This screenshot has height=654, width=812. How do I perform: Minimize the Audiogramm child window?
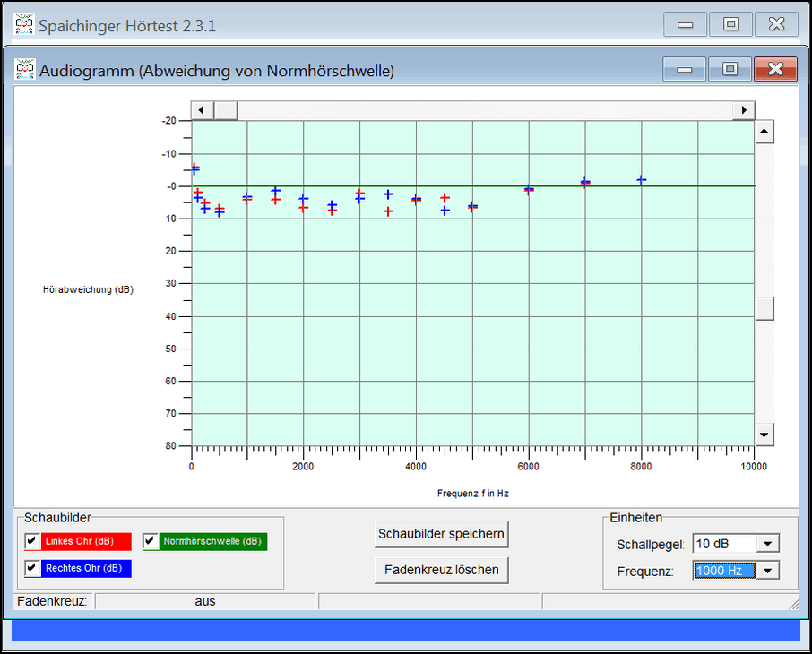coord(685,70)
